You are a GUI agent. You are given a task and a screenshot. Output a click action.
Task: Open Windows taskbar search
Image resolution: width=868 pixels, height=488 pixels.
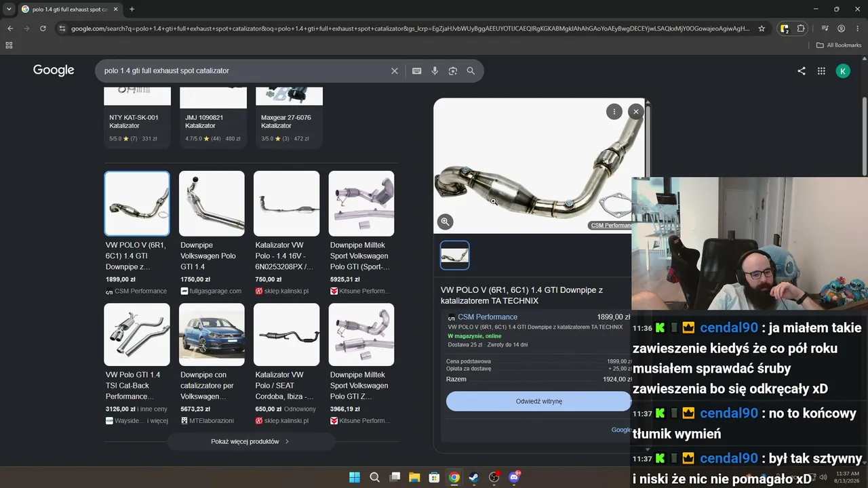coord(374,477)
